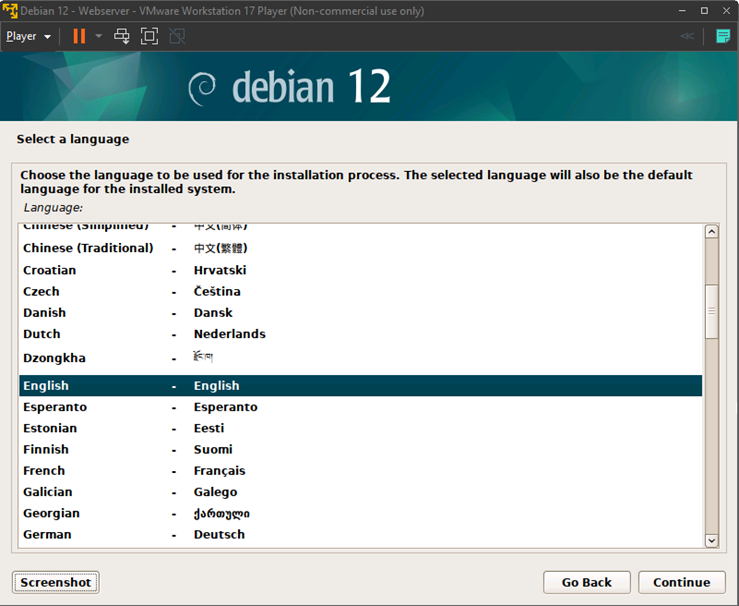Click the orange Pause virtual machine icon
Screen dimensions: 739x606
(x=79, y=36)
